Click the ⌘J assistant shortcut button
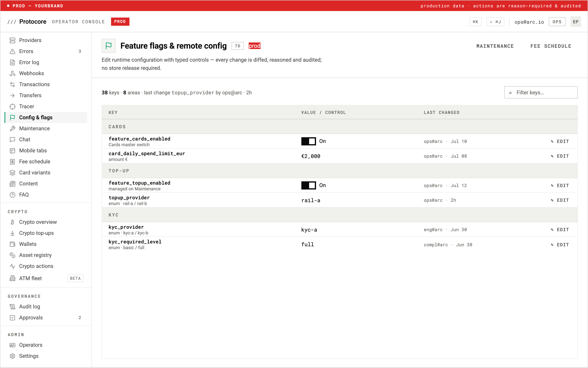 pos(495,22)
